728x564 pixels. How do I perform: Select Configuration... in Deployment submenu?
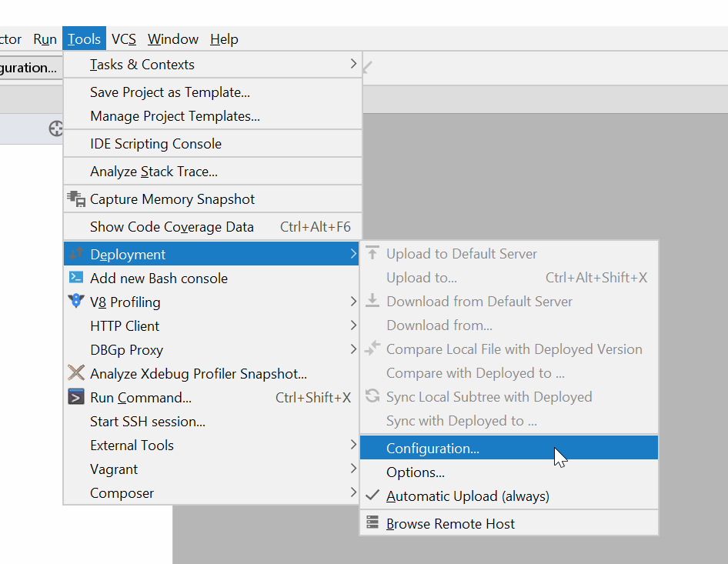coord(432,449)
